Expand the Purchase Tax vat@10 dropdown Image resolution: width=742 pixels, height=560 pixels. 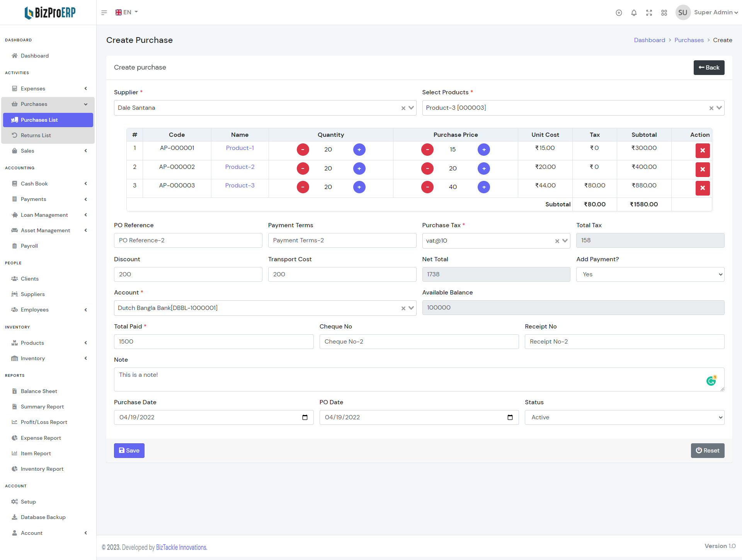(565, 241)
